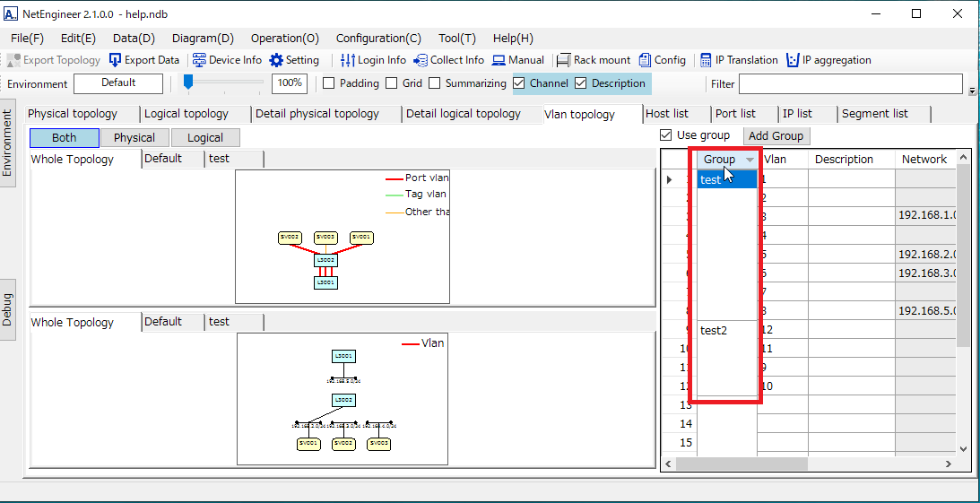Open the Diagram(D) menu
The image size is (980, 503).
[x=203, y=38]
